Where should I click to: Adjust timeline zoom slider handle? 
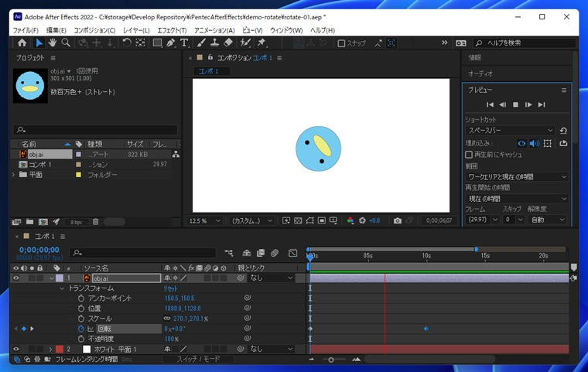pos(331,360)
